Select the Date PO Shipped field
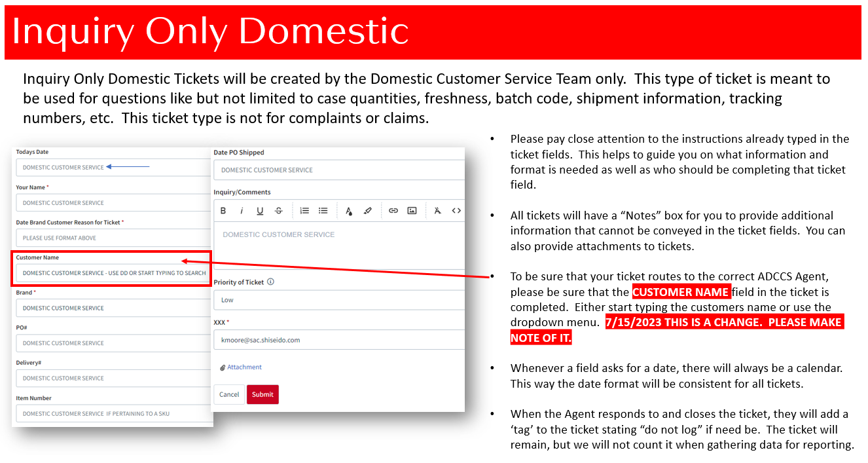This screenshot has width=868, height=463. pyautogui.click(x=339, y=170)
